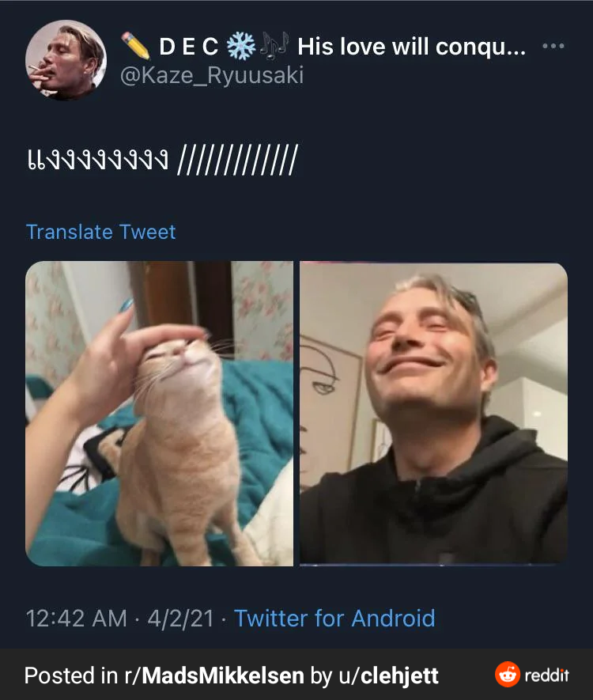
Task: Click the 'His love will conqu...' display name
Action: click(x=411, y=47)
